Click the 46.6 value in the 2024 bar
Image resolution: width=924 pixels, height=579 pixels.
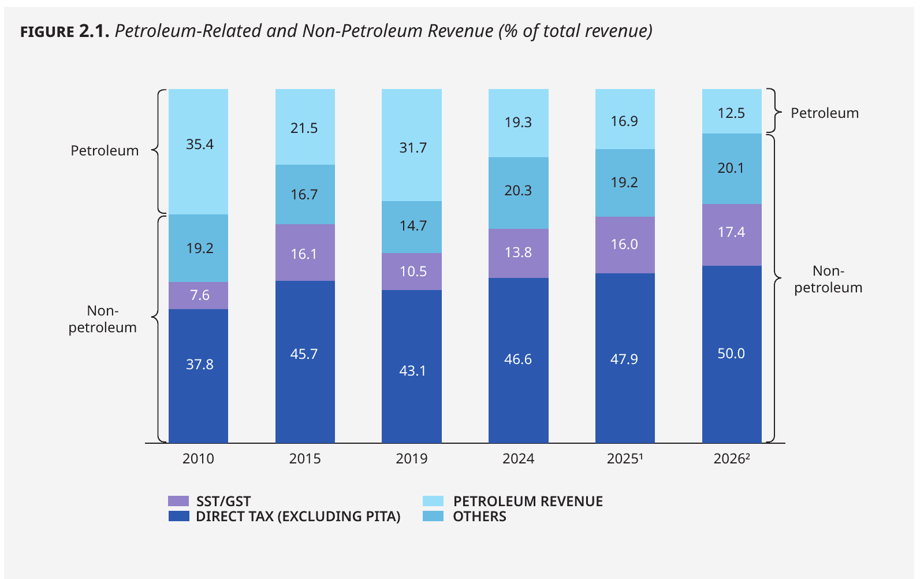(518, 359)
